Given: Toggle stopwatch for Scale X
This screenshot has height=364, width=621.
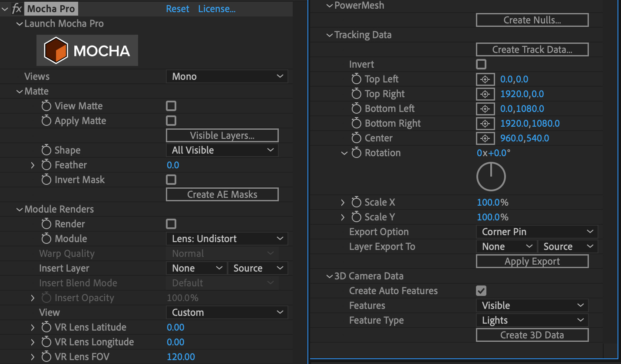Looking at the screenshot, I should pos(357,202).
